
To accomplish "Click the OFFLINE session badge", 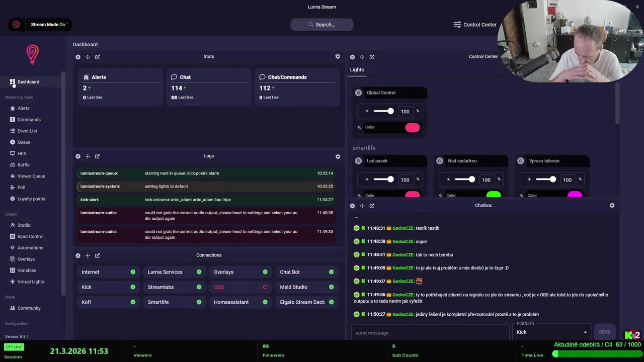I will pos(14,347).
